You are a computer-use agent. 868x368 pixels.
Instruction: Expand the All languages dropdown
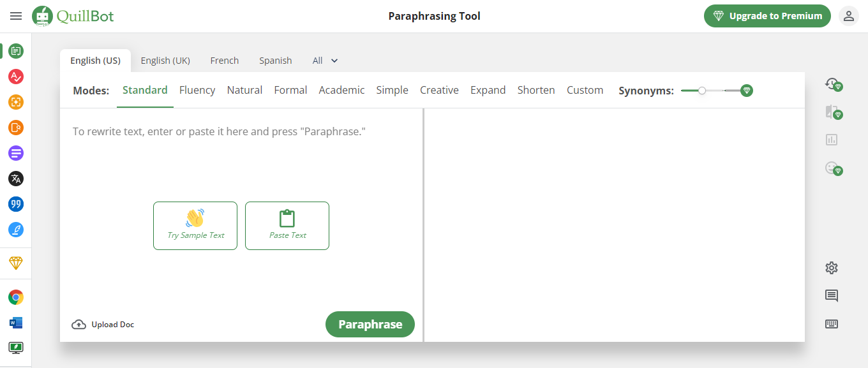point(325,60)
